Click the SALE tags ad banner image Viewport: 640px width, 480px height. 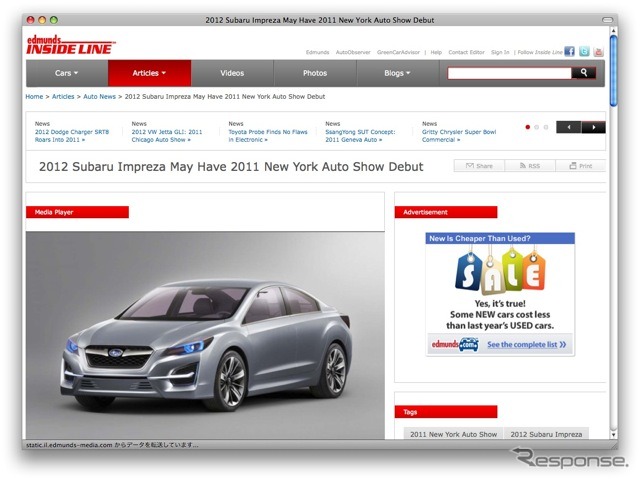pos(500,271)
